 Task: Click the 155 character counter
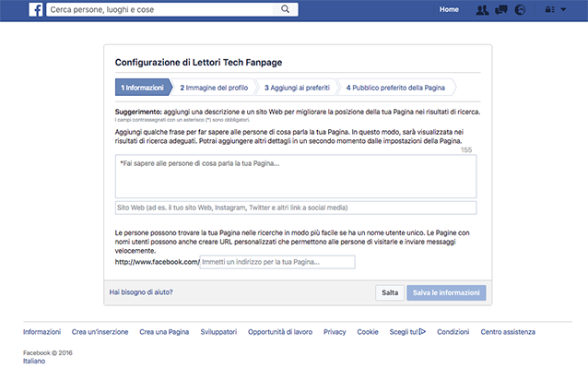coord(466,149)
